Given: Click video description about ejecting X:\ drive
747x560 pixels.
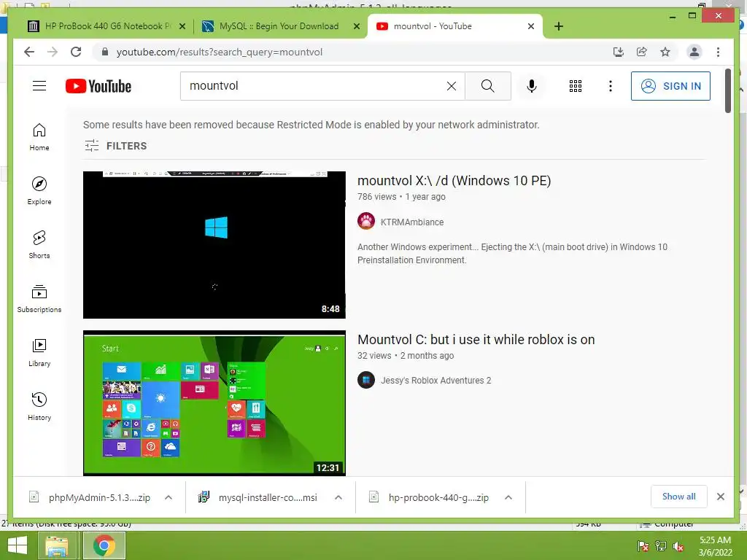Looking at the screenshot, I should click(x=512, y=253).
